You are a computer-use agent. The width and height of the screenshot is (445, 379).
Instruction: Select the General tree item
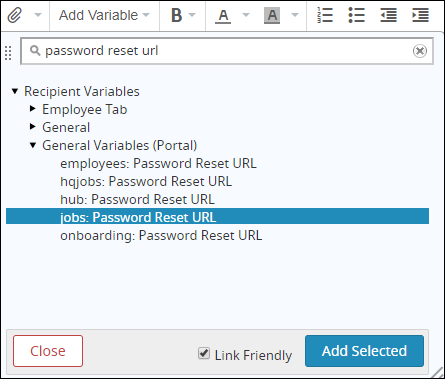(66, 127)
